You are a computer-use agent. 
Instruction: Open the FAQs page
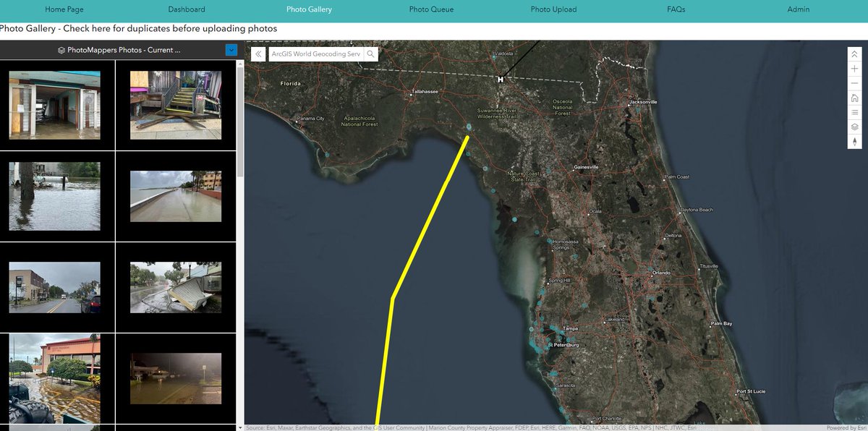676,9
